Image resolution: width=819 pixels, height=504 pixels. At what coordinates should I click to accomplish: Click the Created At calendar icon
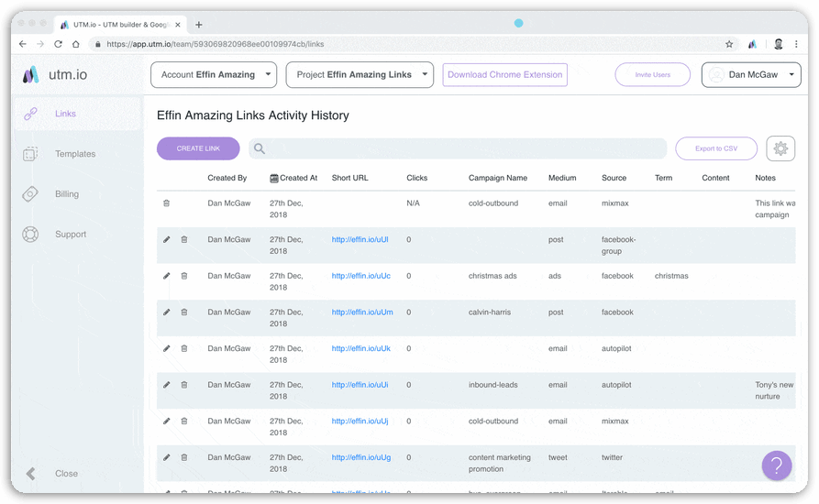click(x=273, y=179)
